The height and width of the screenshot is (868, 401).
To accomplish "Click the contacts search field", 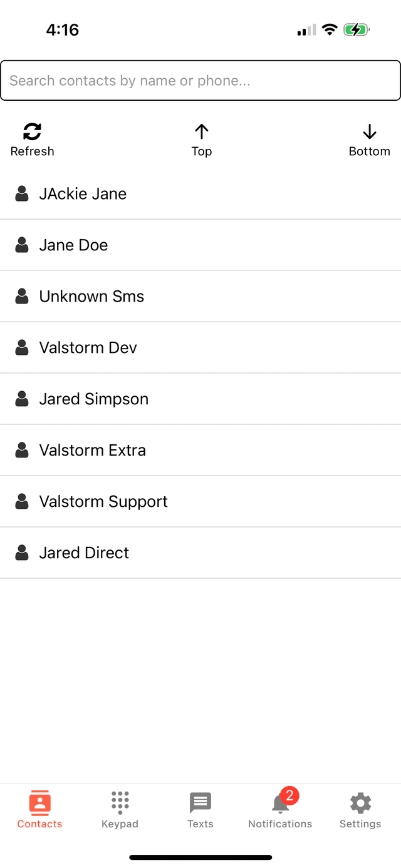I will coord(200,80).
